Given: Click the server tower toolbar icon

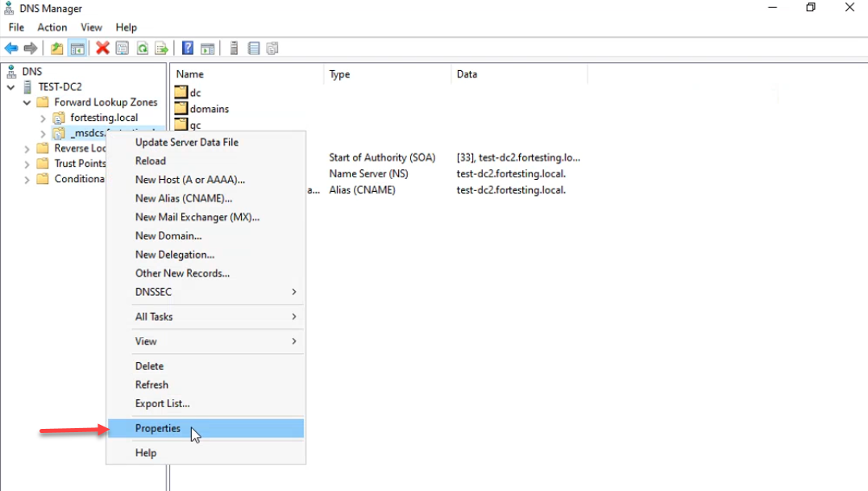Looking at the screenshot, I should 234,48.
